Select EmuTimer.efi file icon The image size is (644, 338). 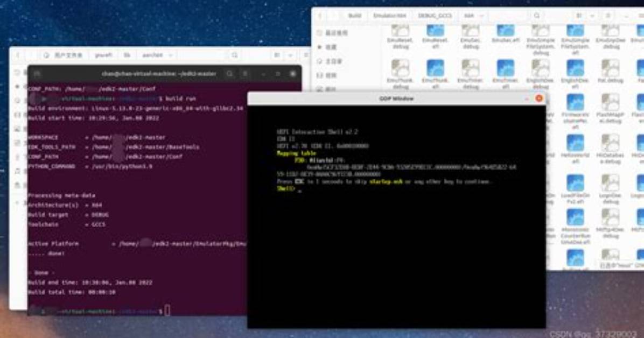pyautogui.click(x=505, y=68)
